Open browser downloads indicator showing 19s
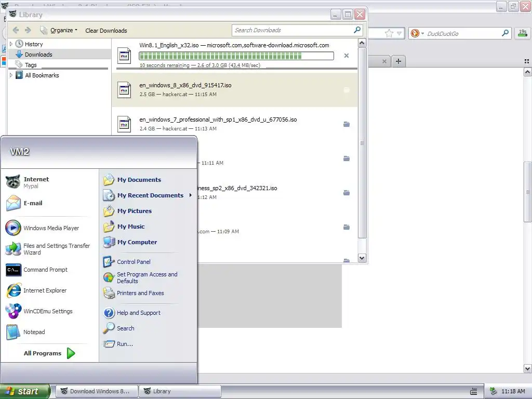This screenshot has height=399, width=532. [523, 33]
